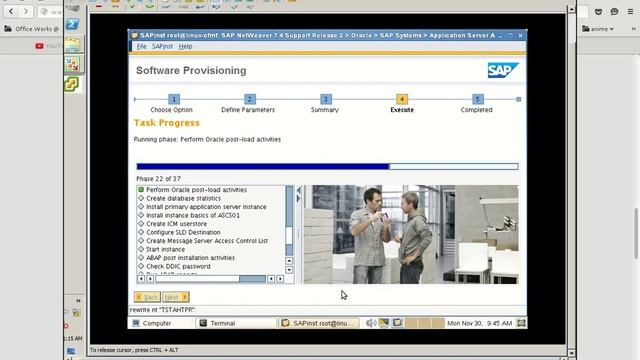Image resolution: width=640 pixels, height=360 pixels.
Task: Open the Pocket icon in browser toolbar
Action: (x=598, y=12)
